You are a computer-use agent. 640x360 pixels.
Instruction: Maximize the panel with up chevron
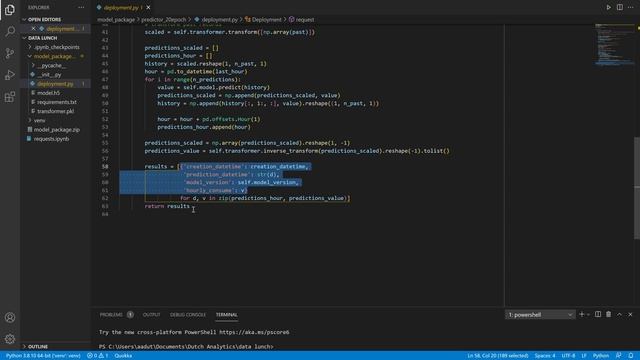[x=619, y=314]
